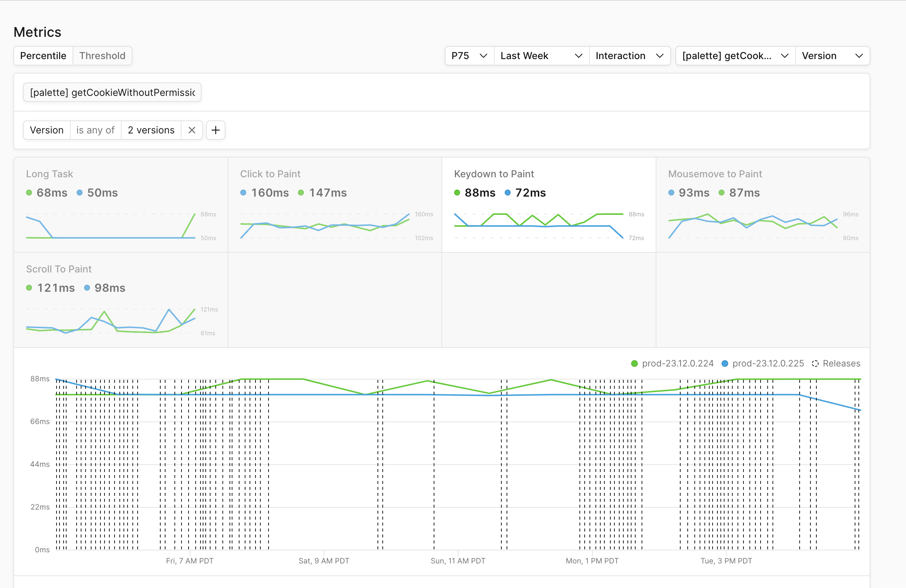Screen dimensions: 906x588
Task: Select the Long Task metric card
Action: pyautogui.click(x=121, y=205)
